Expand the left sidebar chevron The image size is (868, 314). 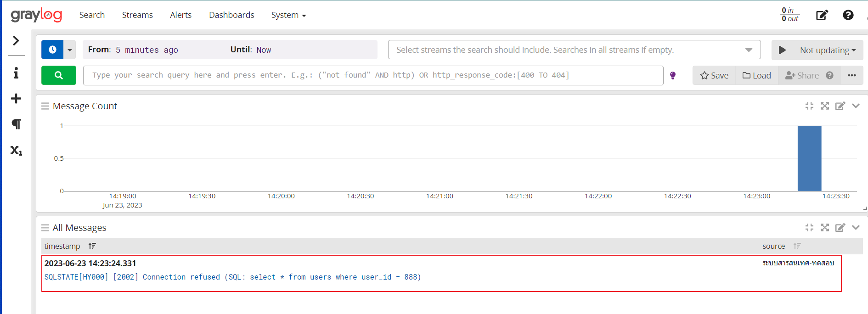(16, 41)
